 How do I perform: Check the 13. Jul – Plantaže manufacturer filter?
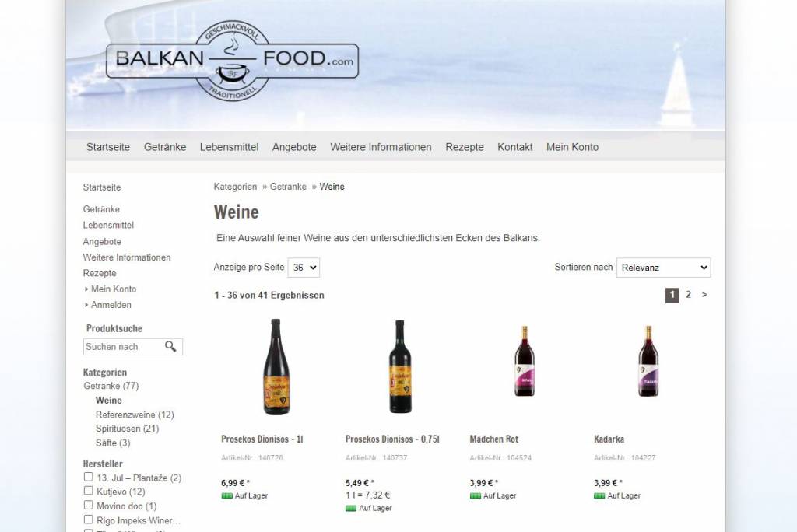pos(89,477)
